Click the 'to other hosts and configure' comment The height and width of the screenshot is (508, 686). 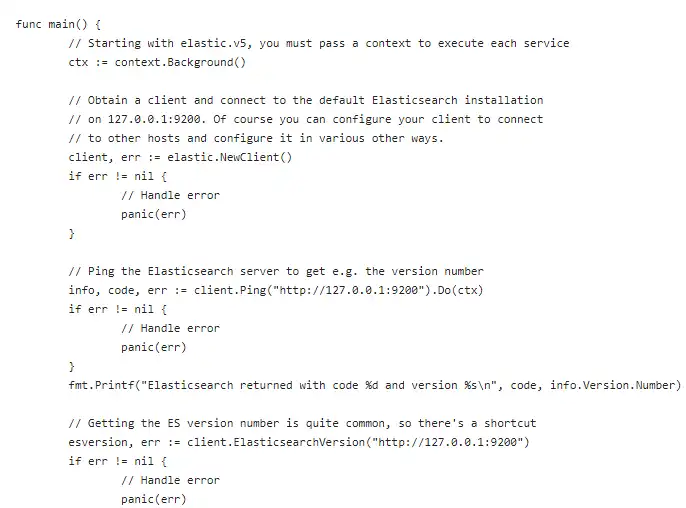[255, 138]
